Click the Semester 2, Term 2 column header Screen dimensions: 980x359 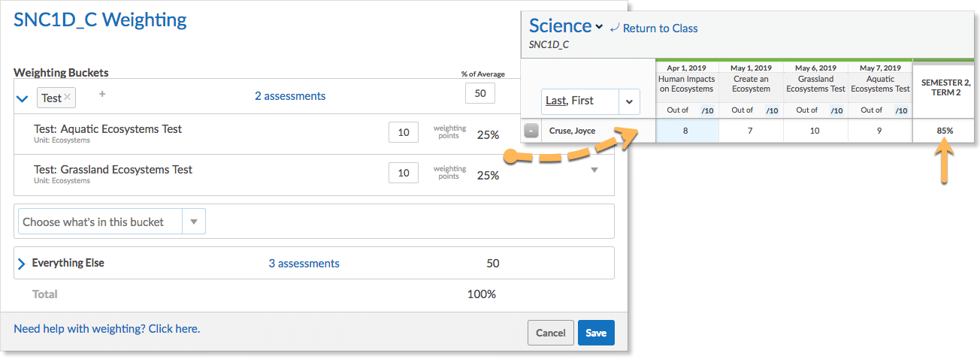pyautogui.click(x=945, y=87)
